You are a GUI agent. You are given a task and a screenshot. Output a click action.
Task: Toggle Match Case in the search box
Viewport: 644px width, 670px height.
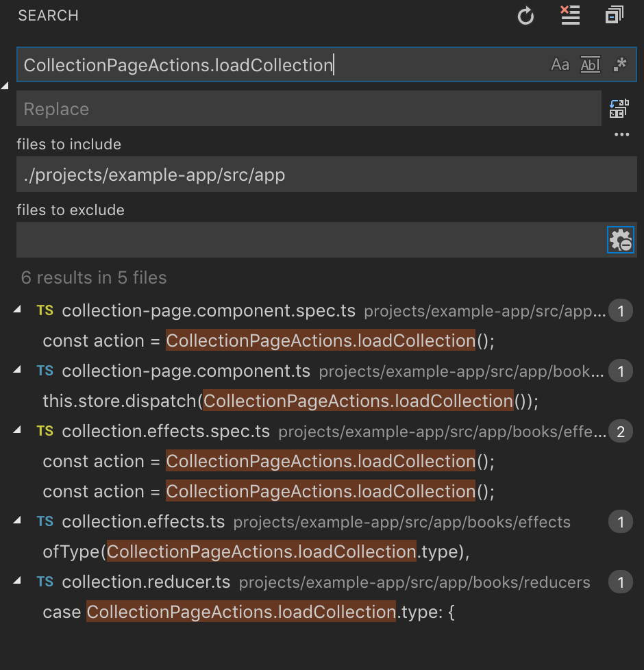[x=560, y=64]
